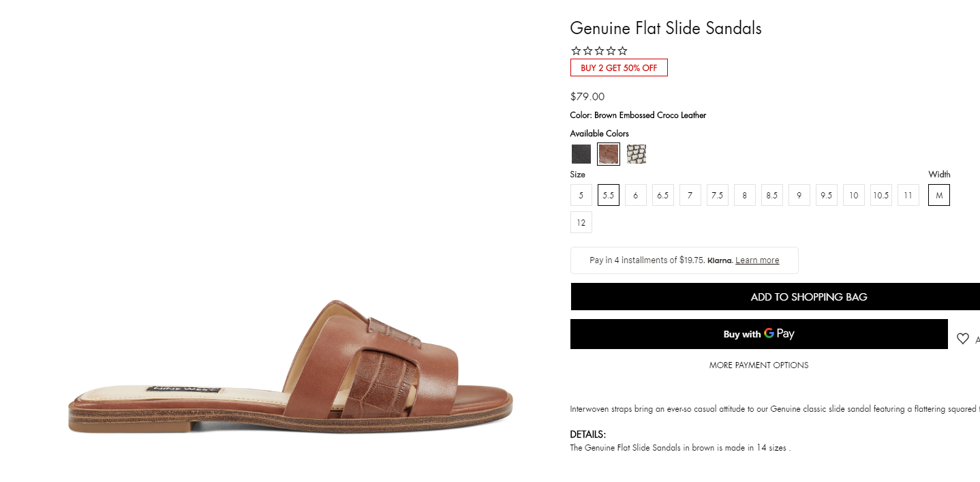Select size 7
The height and width of the screenshot is (482, 980).
click(690, 195)
